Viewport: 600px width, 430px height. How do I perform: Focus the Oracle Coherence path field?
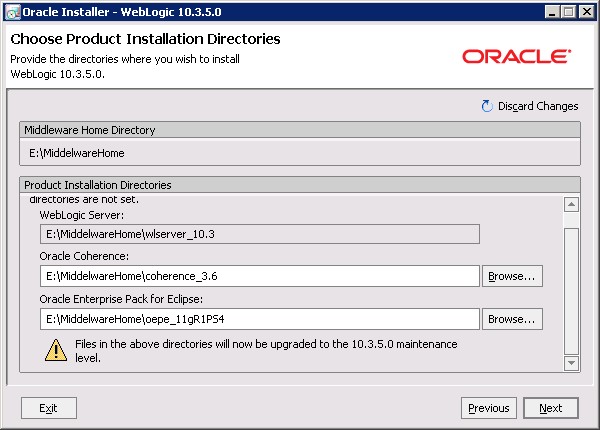pyautogui.click(x=260, y=275)
